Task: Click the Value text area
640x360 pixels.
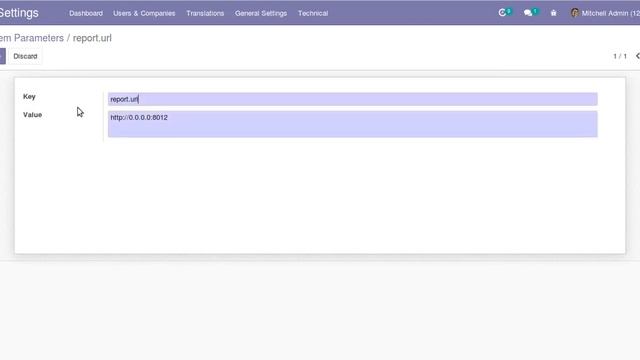Action: [353, 124]
